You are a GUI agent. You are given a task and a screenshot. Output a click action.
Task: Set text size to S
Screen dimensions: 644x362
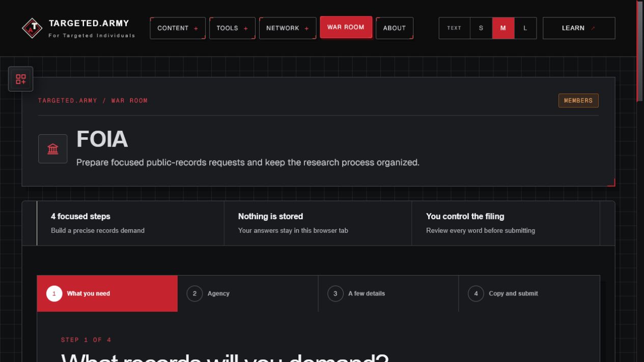click(x=481, y=28)
